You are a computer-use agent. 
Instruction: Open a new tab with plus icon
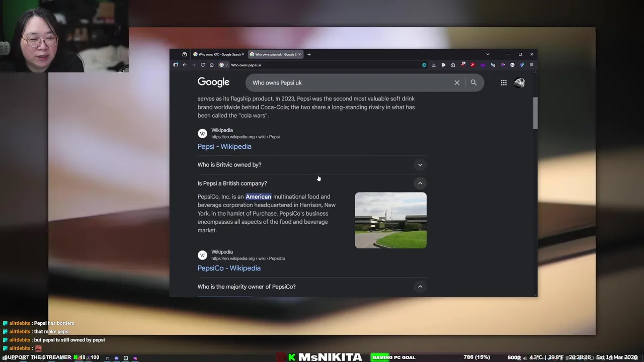click(x=309, y=54)
